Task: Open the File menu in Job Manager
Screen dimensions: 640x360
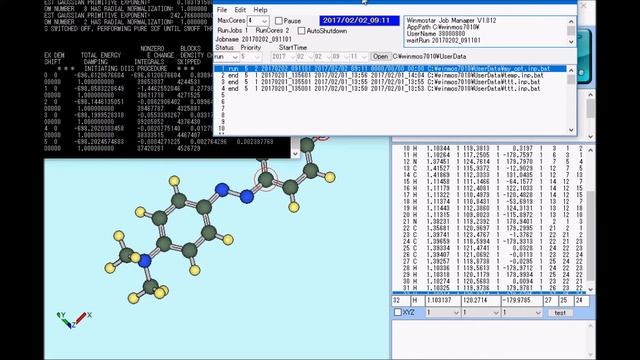Action: click(x=222, y=10)
